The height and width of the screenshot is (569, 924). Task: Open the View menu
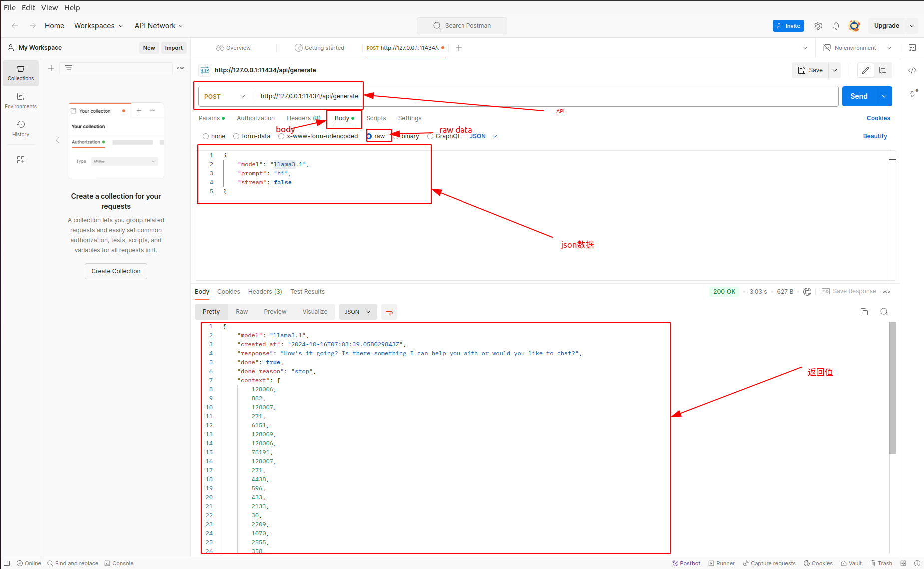coord(49,8)
